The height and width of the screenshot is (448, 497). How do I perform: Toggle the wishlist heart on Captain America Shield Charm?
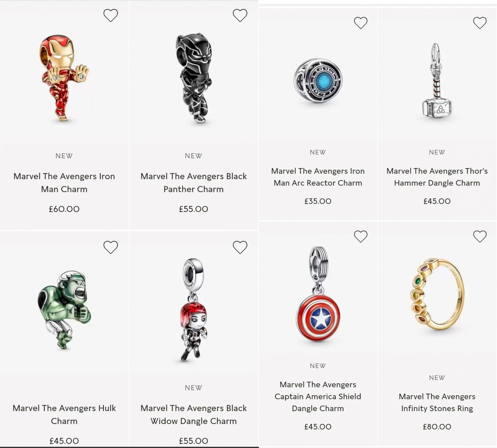(x=361, y=236)
